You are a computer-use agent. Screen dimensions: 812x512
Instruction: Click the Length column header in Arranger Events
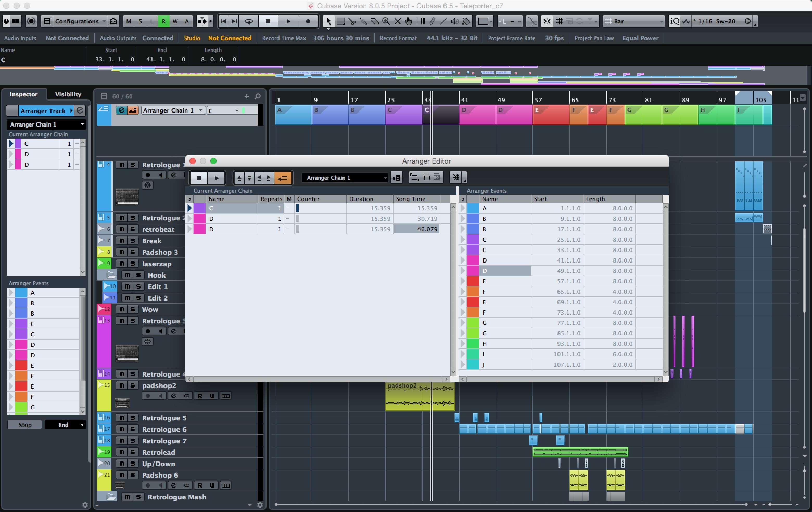point(609,199)
